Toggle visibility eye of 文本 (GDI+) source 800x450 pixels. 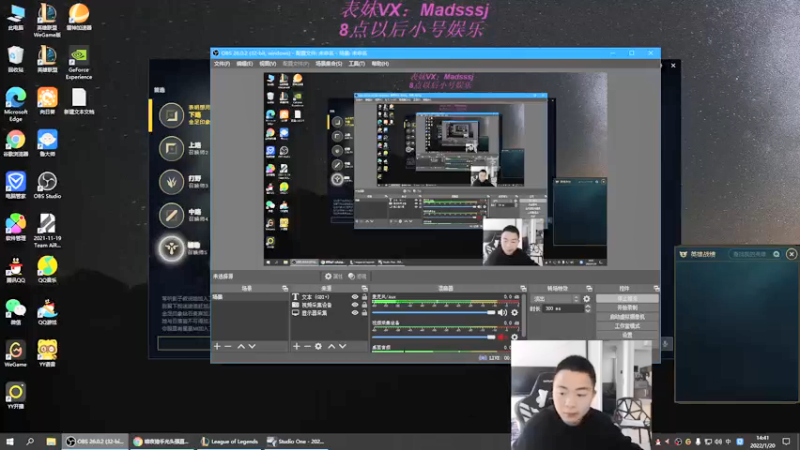pyautogui.click(x=355, y=296)
